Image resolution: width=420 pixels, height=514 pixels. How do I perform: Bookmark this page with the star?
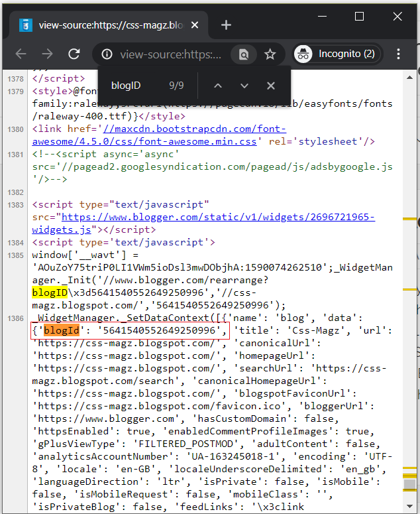(x=270, y=54)
